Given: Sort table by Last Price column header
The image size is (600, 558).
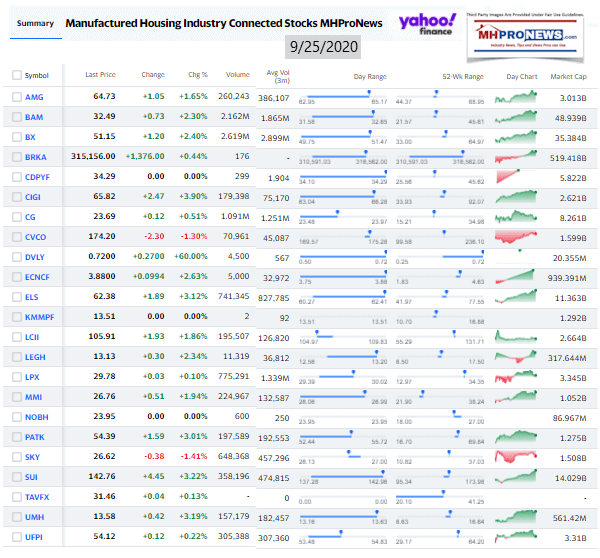Looking at the screenshot, I should tap(99, 75).
